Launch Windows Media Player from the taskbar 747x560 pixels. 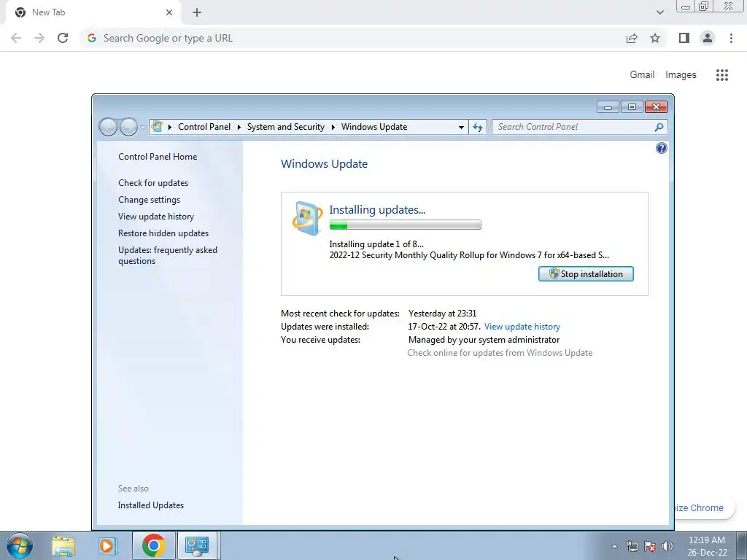tap(108, 546)
